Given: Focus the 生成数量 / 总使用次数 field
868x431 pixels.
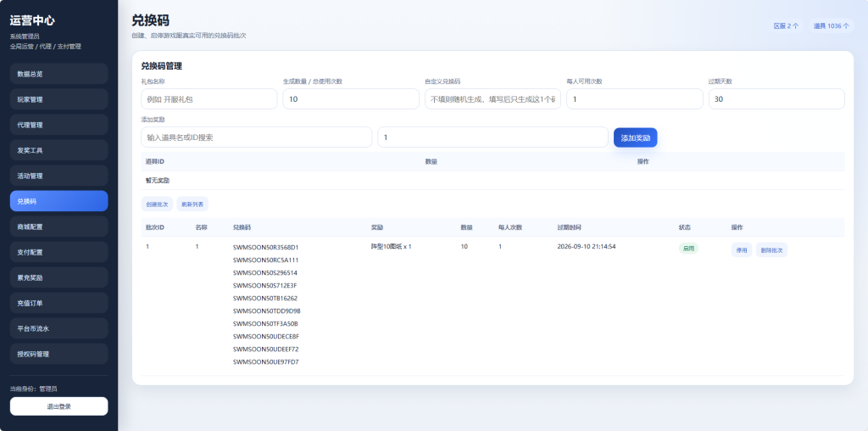Looking at the screenshot, I should pyautogui.click(x=351, y=99).
